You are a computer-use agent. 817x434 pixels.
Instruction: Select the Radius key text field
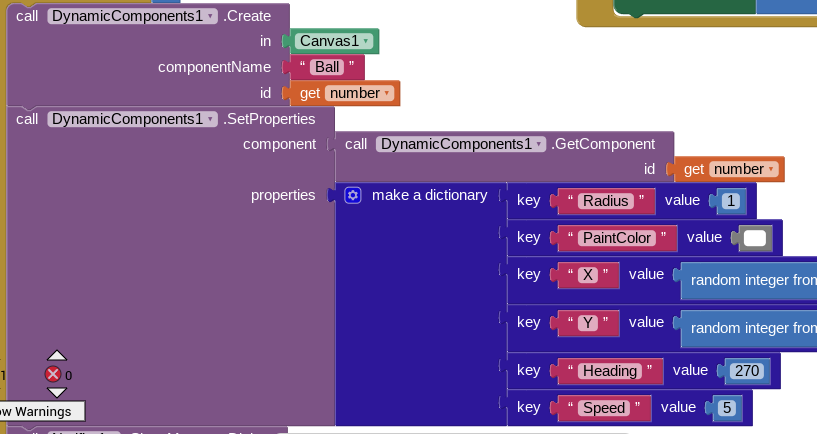605,201
